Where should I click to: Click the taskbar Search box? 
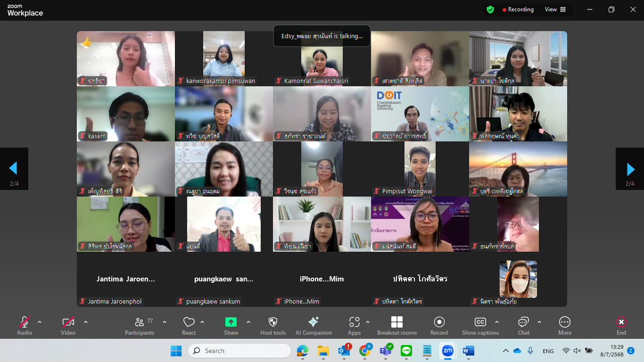[239, 351]
